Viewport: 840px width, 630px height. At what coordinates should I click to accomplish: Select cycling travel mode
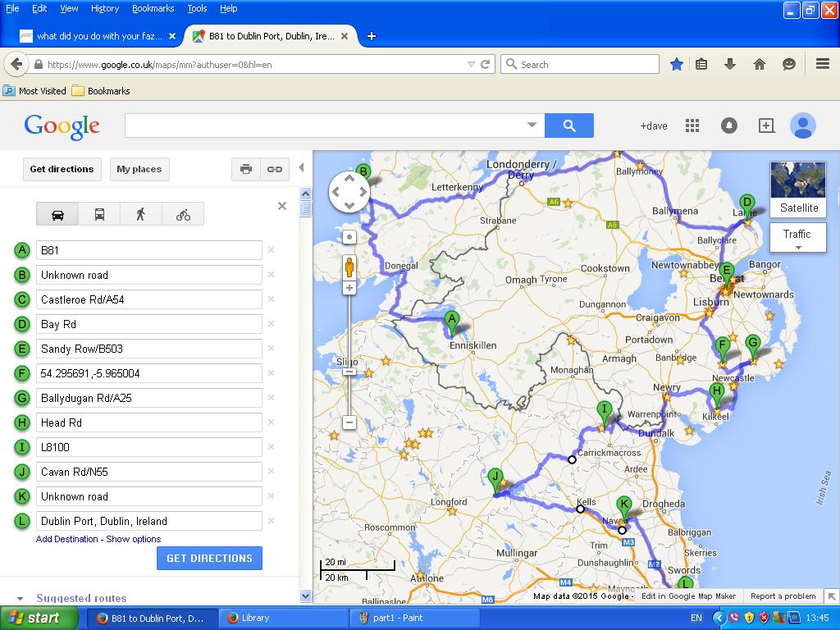[x=183, y=214]
